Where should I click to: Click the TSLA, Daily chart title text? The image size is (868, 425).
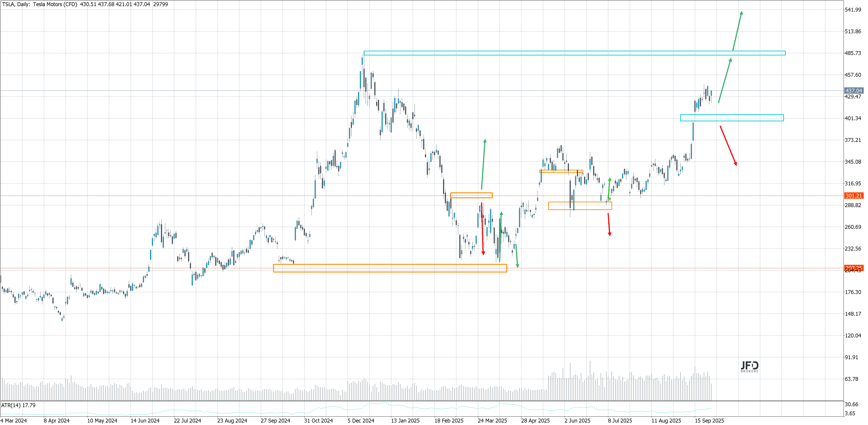click(85, 4)
